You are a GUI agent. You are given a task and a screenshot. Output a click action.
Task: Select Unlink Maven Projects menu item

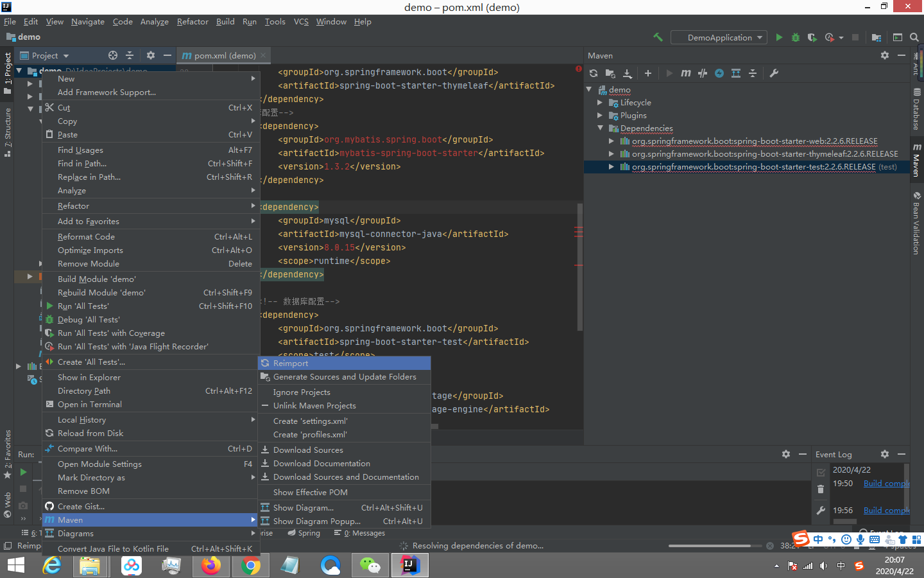coord(344,406)
